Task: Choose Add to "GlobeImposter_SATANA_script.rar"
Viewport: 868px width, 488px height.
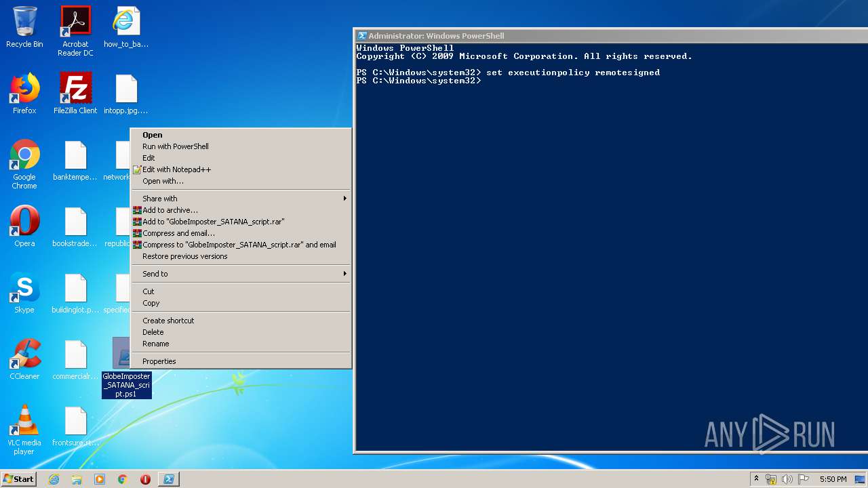Action: (241, 222)
